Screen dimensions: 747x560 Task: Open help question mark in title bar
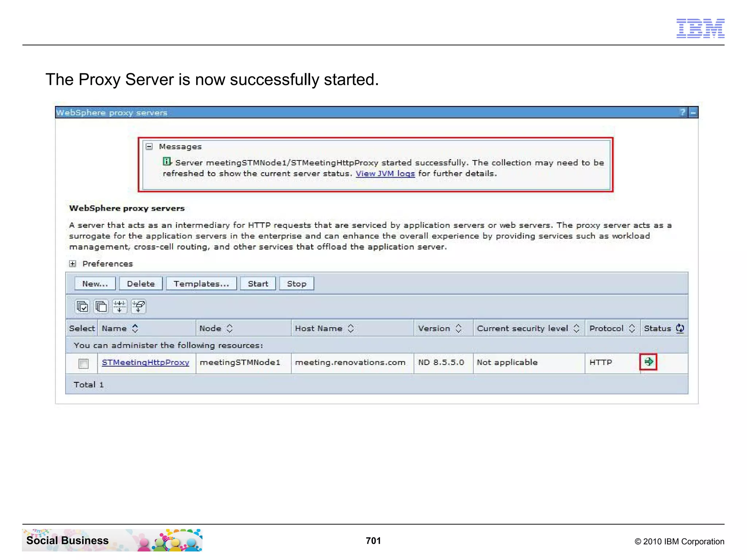point(682,112)
